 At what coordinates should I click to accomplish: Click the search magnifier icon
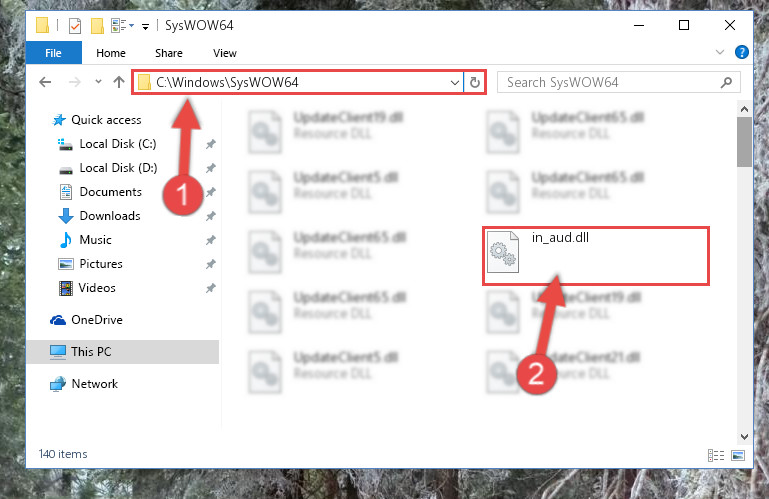coord(726,82)
